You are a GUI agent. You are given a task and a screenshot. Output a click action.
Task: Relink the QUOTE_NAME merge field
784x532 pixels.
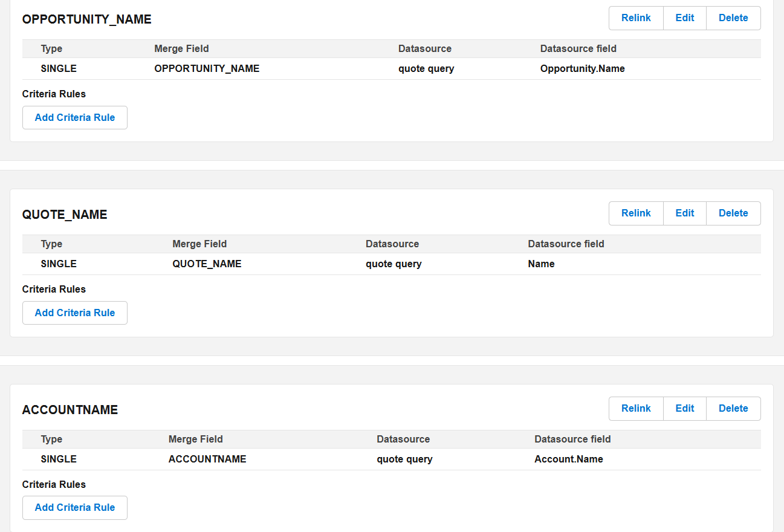(x=636, y=213)
